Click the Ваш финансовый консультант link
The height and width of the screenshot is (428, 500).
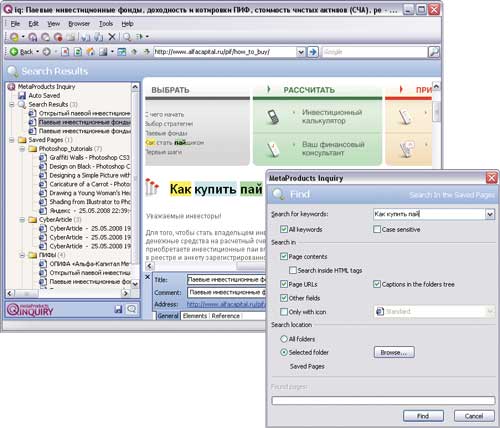point(333,149)
